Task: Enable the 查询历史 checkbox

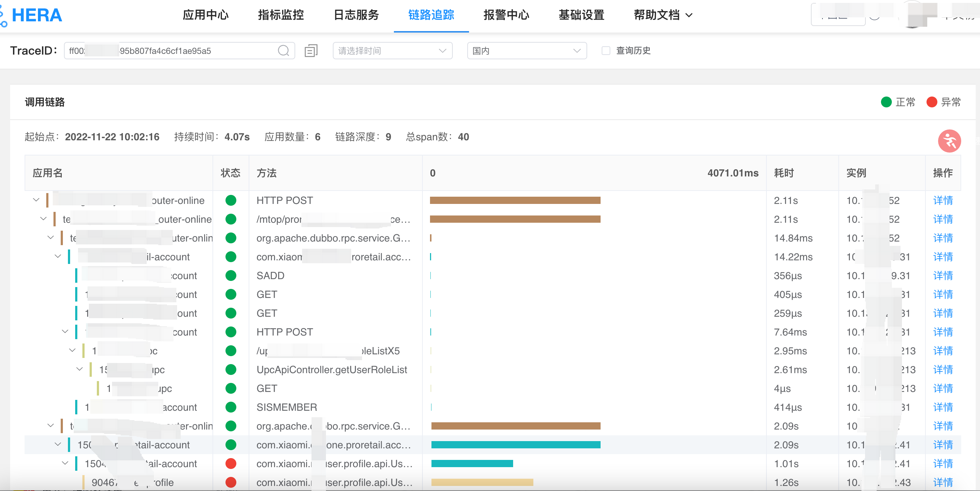Action: [606, 51]
